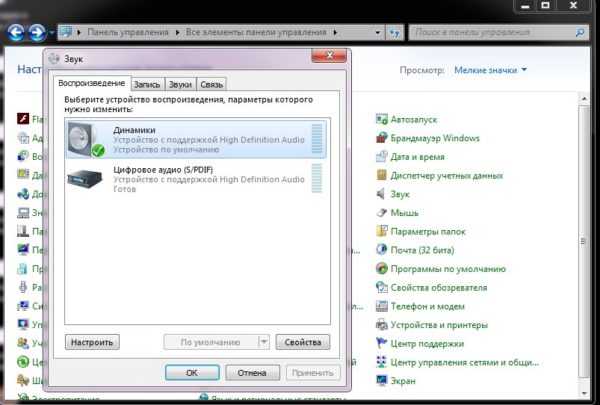The height and width of the screenshot is (405, 600).
Task: Expand arrow after Все элементы панели управления
Action: (335, 33)
